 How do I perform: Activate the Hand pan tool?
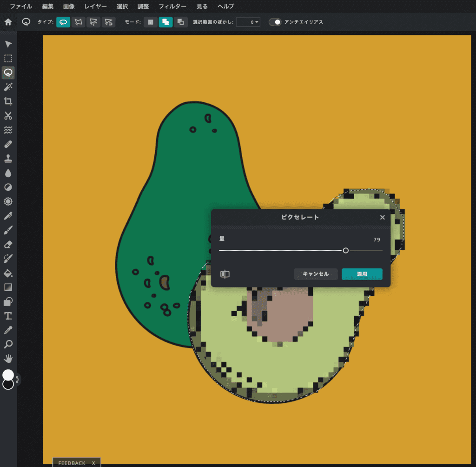click(x=8, y=359)
